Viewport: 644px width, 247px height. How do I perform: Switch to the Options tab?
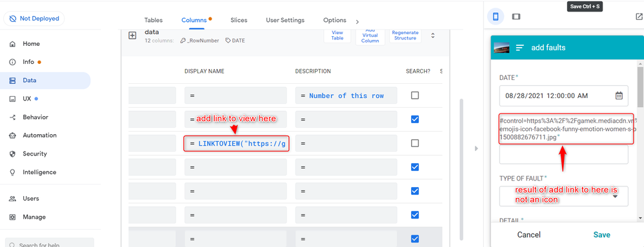pos(335,20)
